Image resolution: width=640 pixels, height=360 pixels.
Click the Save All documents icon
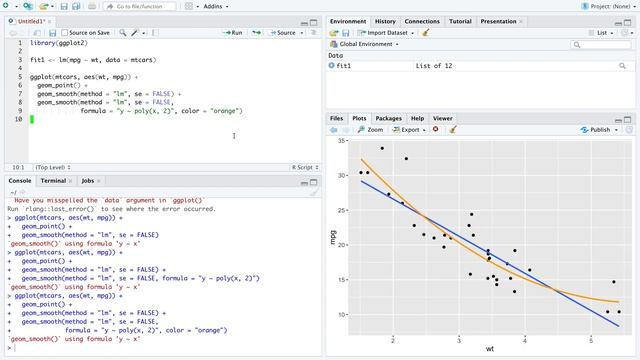pyautogui.click(x=76, y=7)
